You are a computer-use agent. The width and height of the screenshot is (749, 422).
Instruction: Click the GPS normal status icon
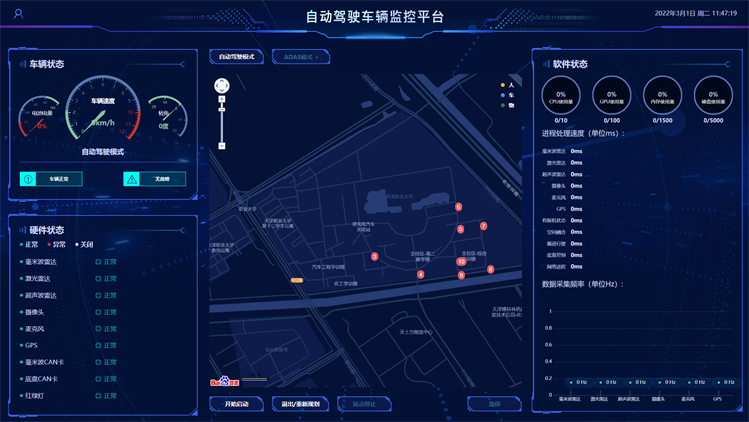pyautogui.click(x=98, y=346)
